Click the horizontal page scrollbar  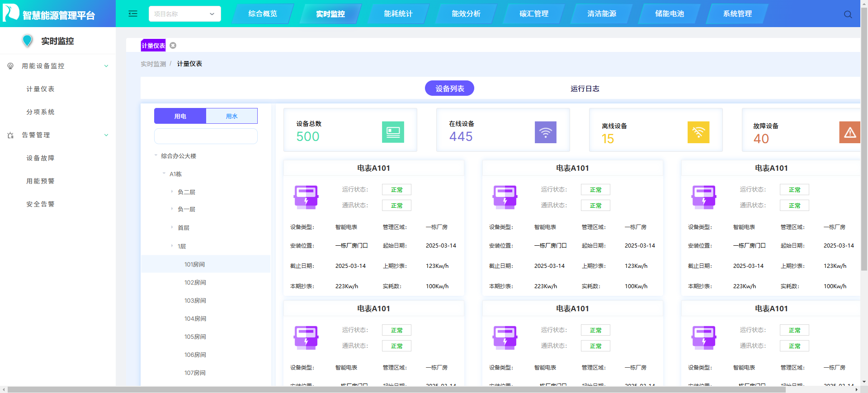point(396,389)
